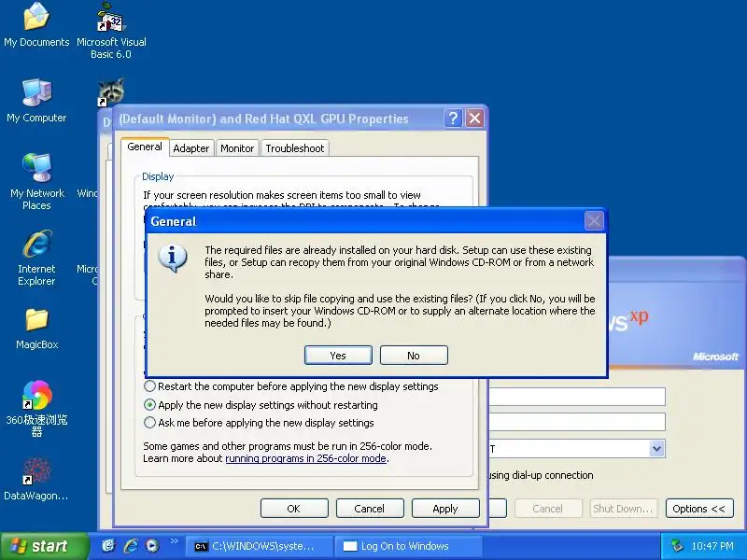Screen dimensions: 747x560
Task: Click the help question mark button
Action: click(x=453, y=118)
